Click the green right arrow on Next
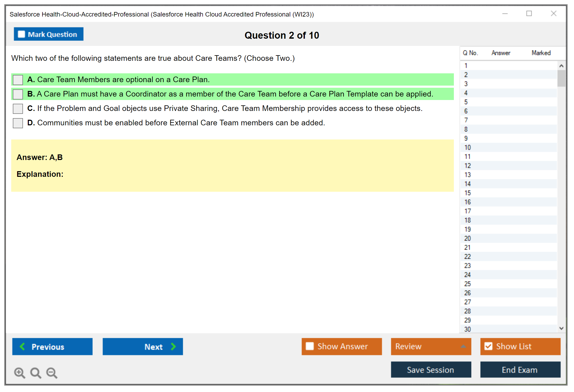This screenshot has width=574, height=392. tap(173, 346)
